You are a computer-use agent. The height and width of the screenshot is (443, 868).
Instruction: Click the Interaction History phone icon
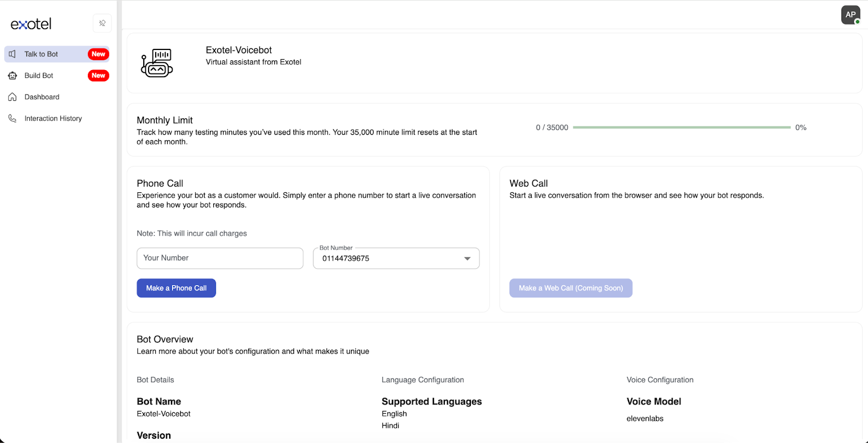coord(12,118)
